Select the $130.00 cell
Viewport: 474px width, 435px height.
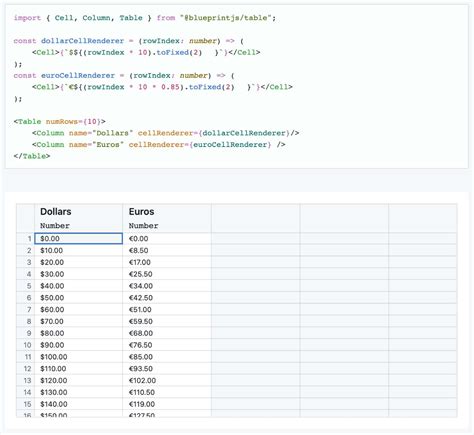coord(78,392)
